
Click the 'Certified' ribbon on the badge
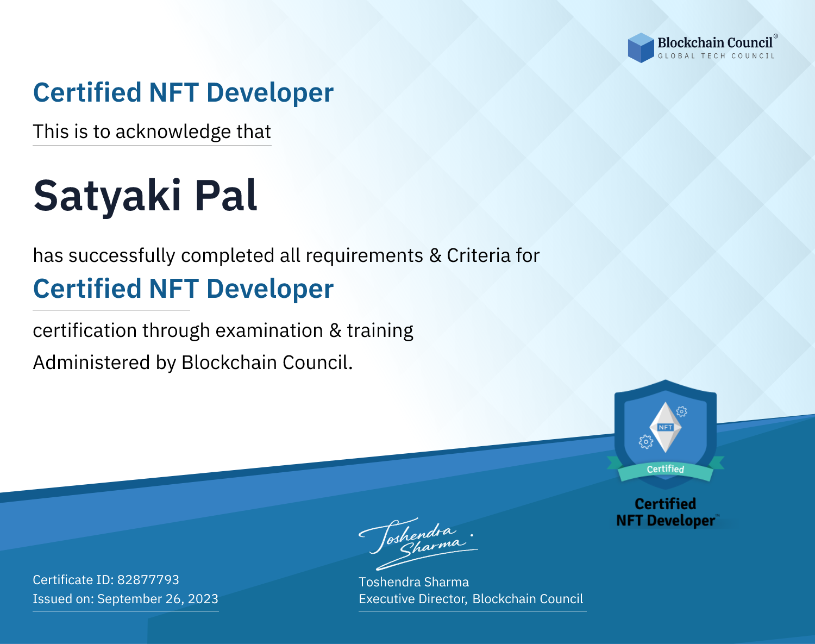pyautogui.click(x=665, y=469)
